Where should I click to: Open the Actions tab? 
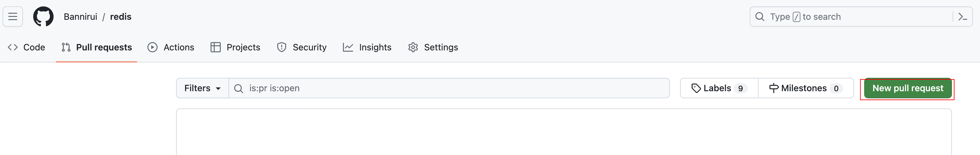pyautogui.click(x=171, y=48)
